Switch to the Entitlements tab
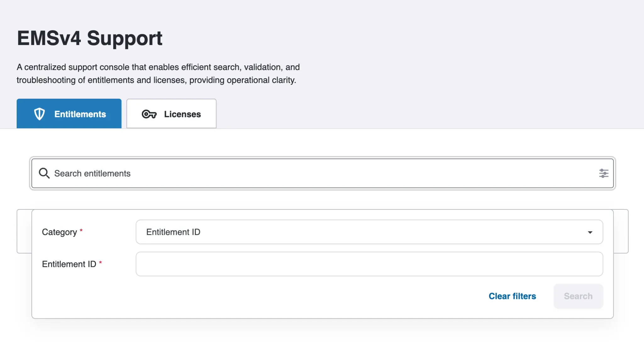 (x=69, y=114)
